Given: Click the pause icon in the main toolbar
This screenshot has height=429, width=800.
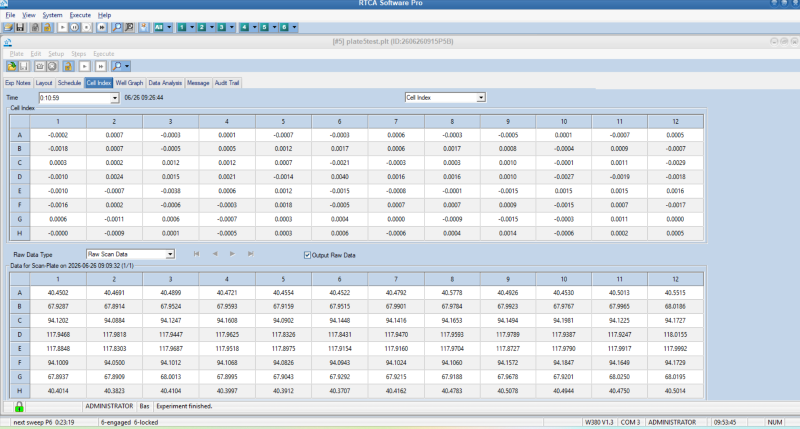Looking at the screenshot, I should coord(74,28).
